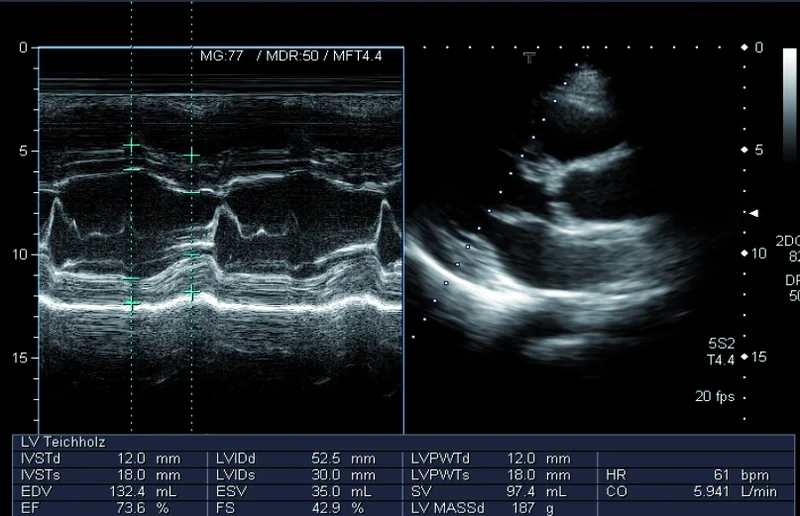
Task: Select the LV MASSd 187 value
Action: pos(523,508)
